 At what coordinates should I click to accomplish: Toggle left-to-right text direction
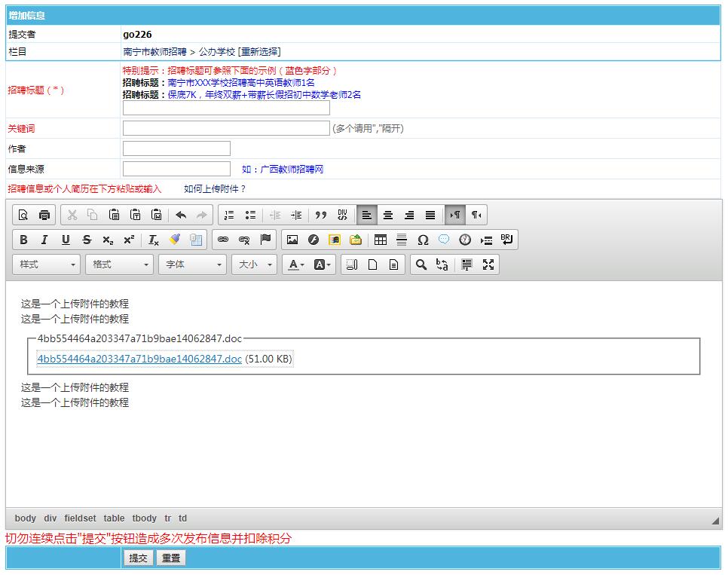[455, 215]
